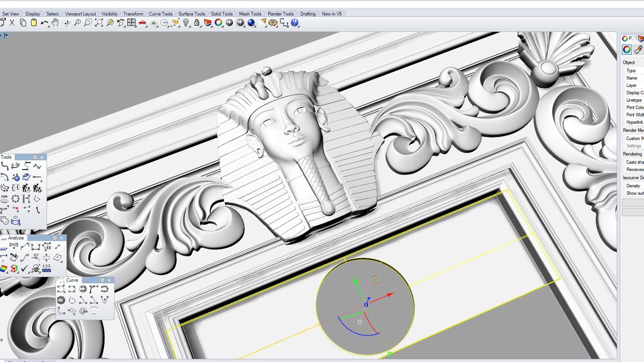Click the gear Options icon
This screenshot has width=644, height=362.
[273, 23]
